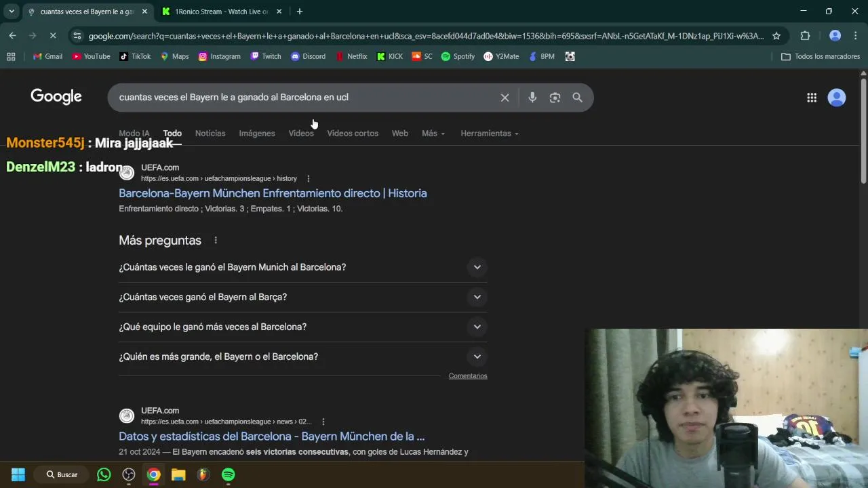Click inside the Google search query field
Screen dimensions: 868x488
point(234,98)
